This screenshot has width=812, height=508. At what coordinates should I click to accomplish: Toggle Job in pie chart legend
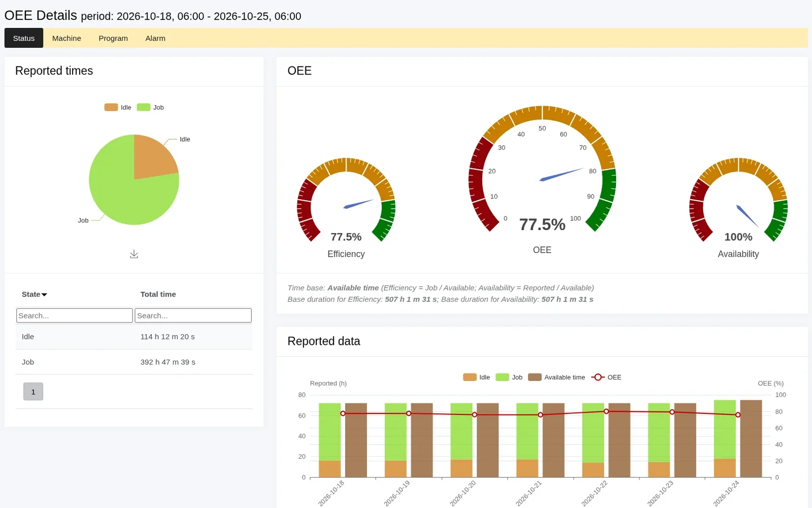150,107
